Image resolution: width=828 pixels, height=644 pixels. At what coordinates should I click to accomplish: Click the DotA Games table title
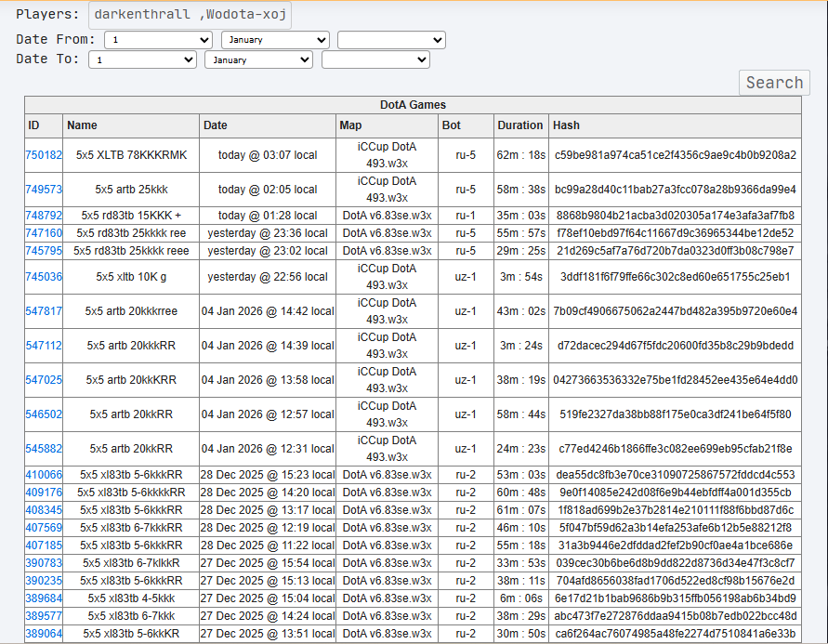point(413,104)
